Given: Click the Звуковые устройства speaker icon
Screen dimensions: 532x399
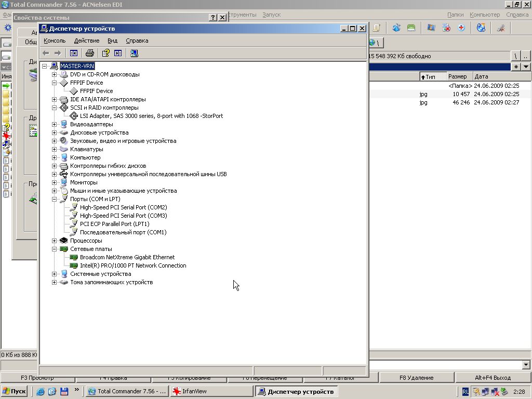Looking at the screenshot, I should pyautogui.click(x=64, y=141).
